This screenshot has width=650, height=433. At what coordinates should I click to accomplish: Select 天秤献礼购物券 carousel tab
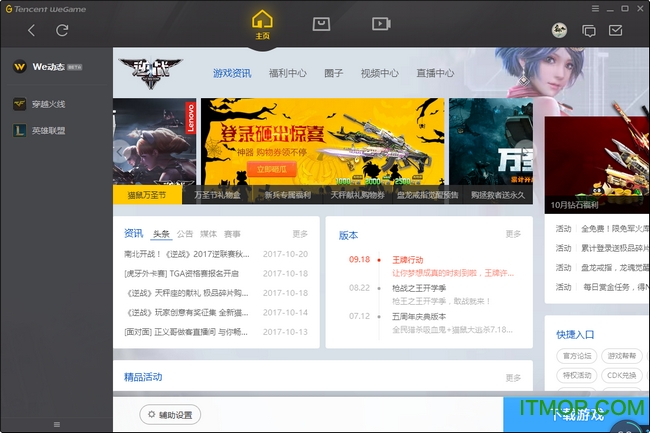pyautogui.click(x=357, y=195)
